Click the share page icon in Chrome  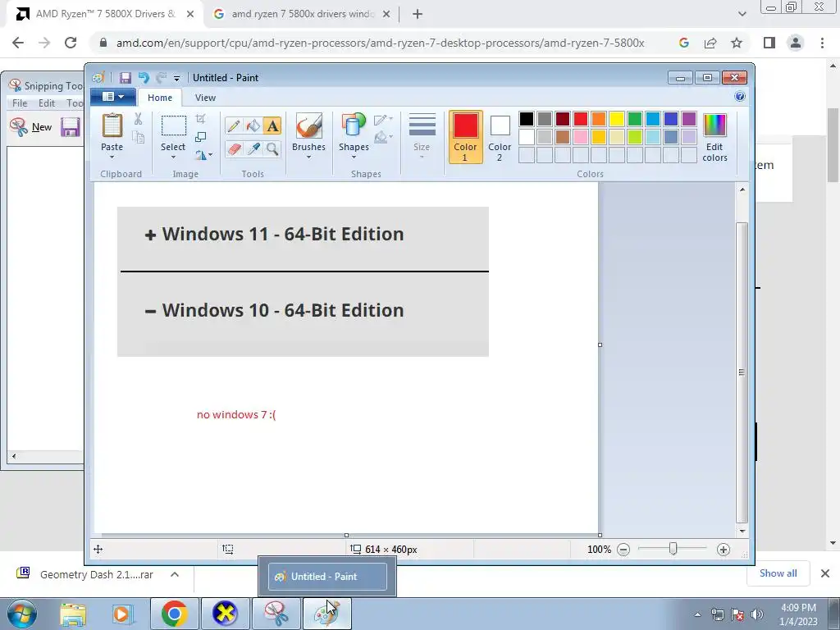click(x=710, y=43)
